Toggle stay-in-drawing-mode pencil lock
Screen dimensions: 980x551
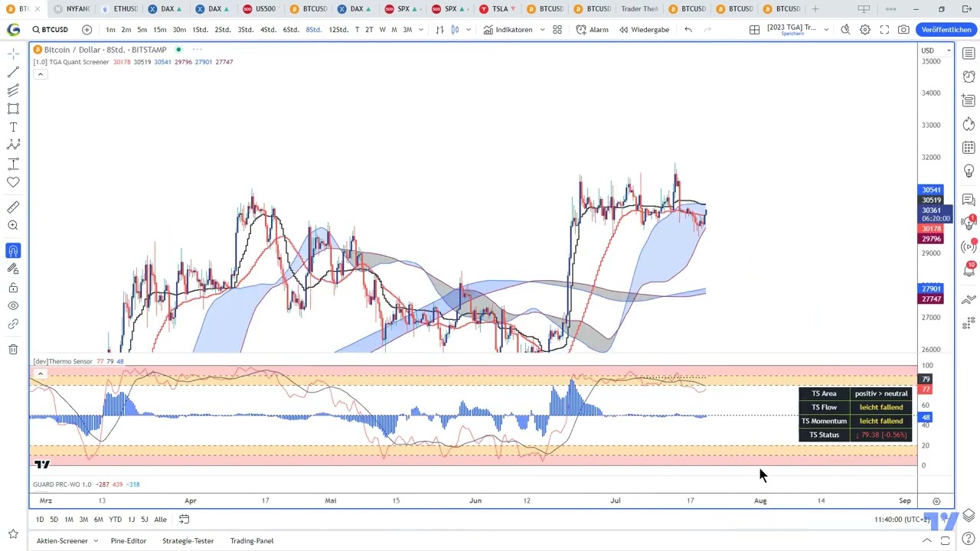click(13, 269)
